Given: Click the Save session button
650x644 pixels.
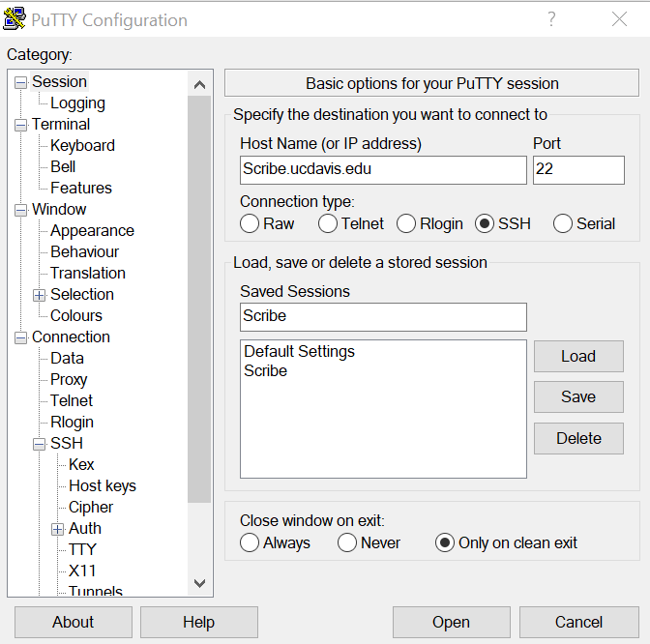Looking at the screenshot, I should pyautogui.click(x=578, y=397).
